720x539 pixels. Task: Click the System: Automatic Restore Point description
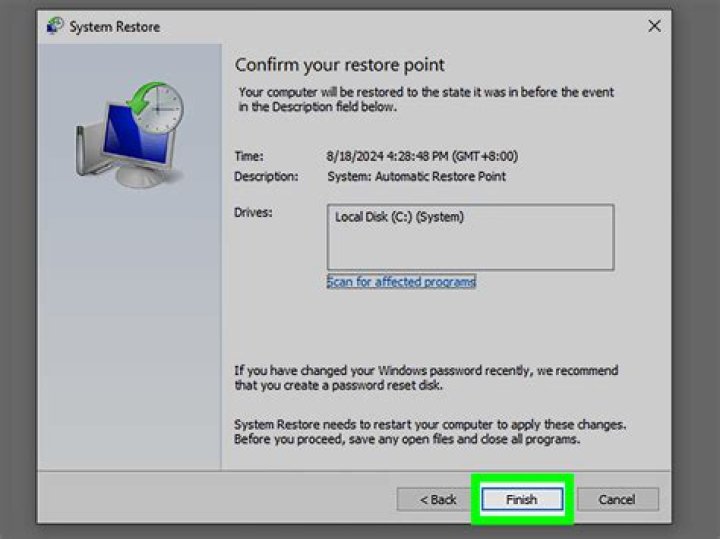416,176
